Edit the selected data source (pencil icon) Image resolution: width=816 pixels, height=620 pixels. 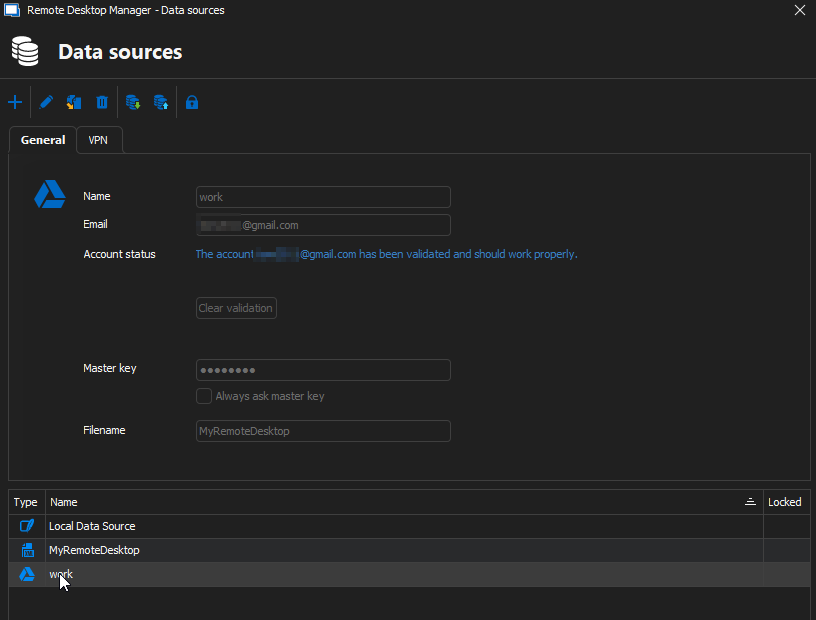(x=46, y=102)
